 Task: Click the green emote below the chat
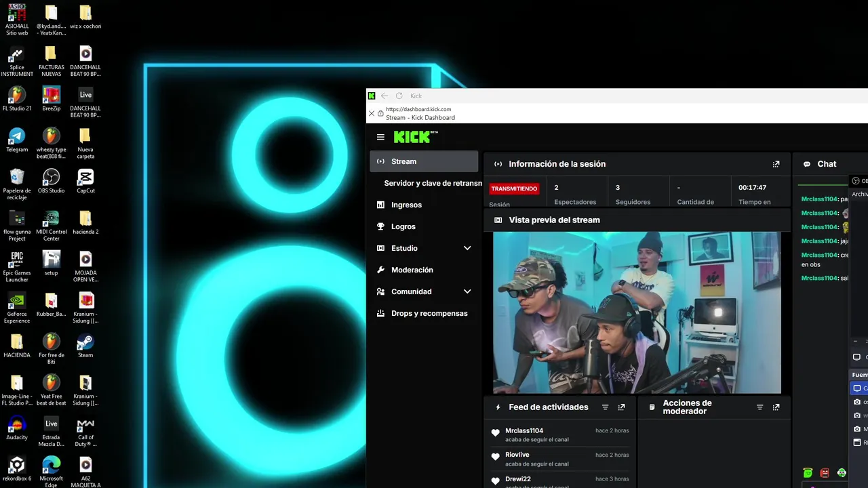coord(808,473)
